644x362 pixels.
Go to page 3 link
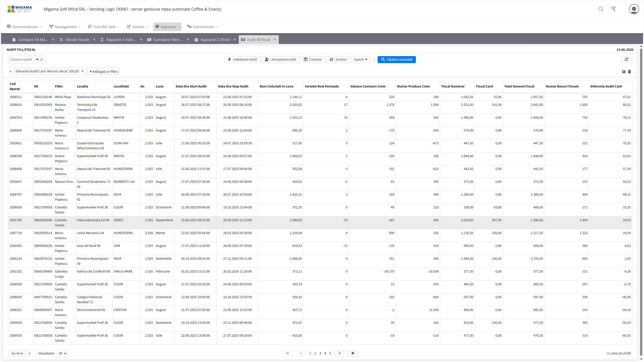[x=320, y=353]
